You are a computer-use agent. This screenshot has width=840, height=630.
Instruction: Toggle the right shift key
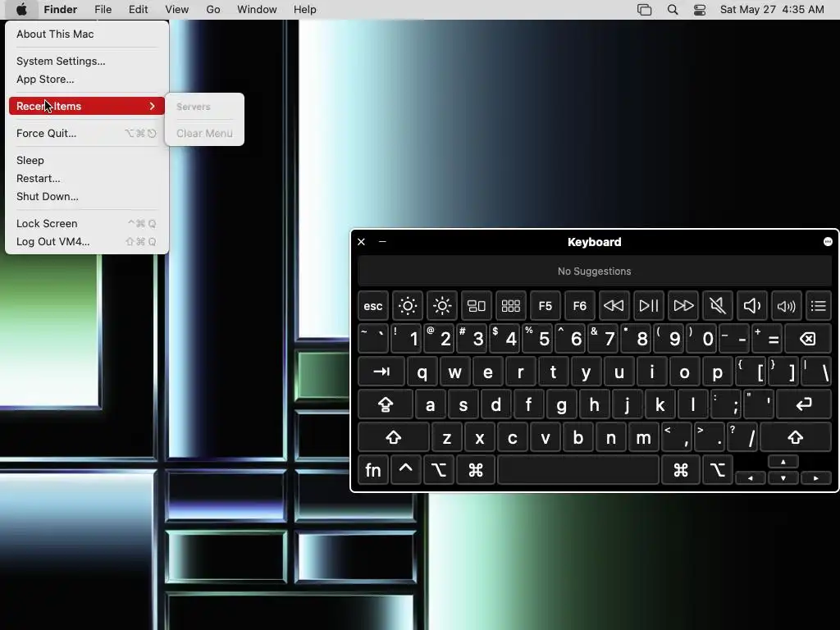[x=796, y=438]
